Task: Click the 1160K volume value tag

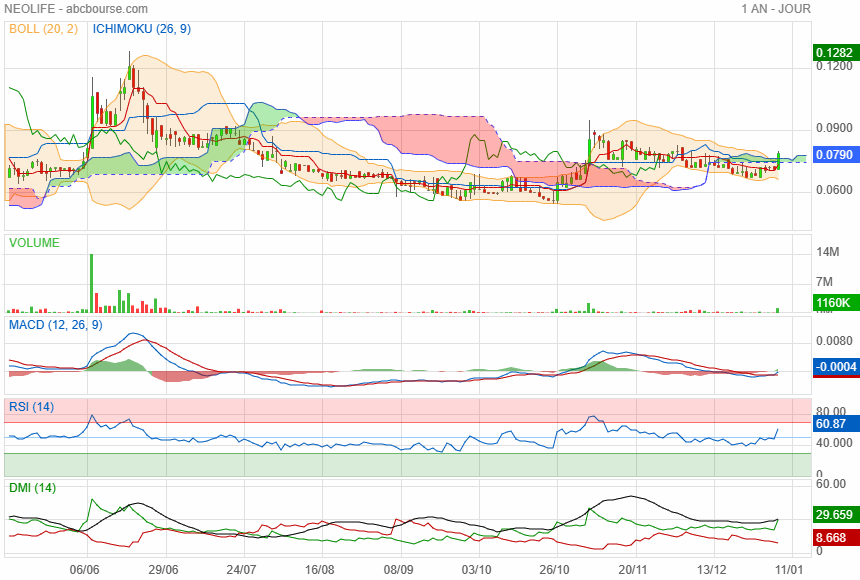Action: 834,302
